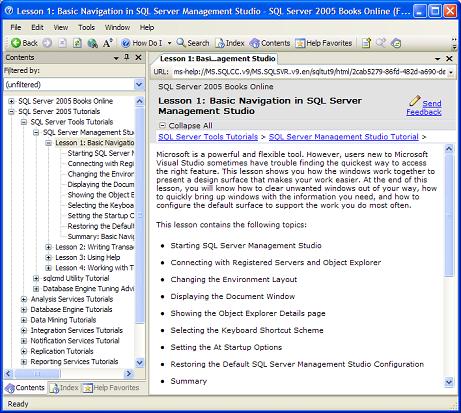Open the Contents panel window position dropdown

[x=116, y=58]
